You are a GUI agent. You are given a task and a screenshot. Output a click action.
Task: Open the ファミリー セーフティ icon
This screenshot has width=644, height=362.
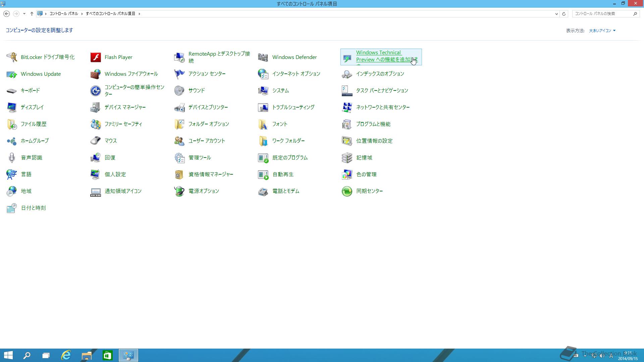point(96,124)
